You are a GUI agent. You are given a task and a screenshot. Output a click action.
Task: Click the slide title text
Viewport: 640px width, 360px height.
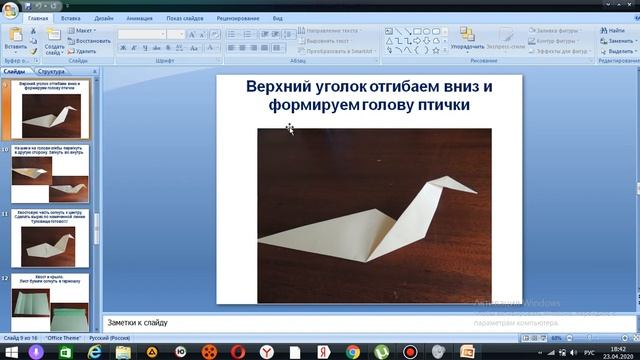point(369,96)
